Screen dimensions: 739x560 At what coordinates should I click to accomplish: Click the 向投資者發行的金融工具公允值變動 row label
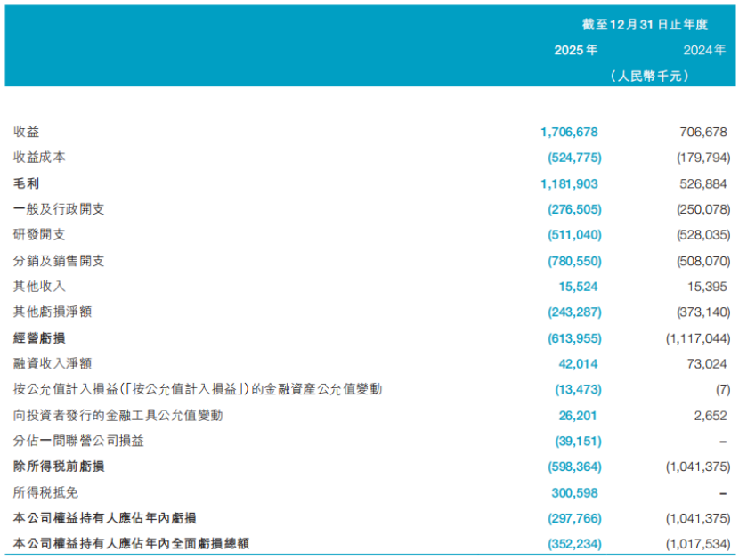coord(118,415)
